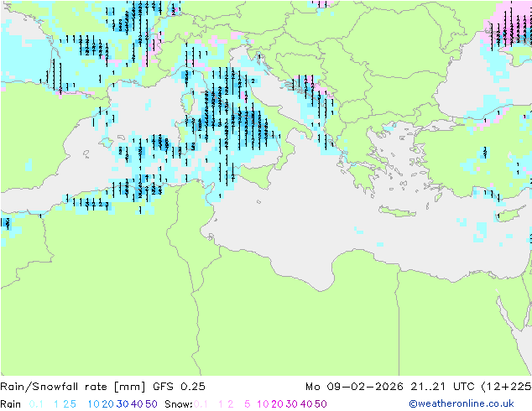Screen dimensions: 532x411
Task: Select the blue rain legend value 10
Action: [x=94, y=404]
